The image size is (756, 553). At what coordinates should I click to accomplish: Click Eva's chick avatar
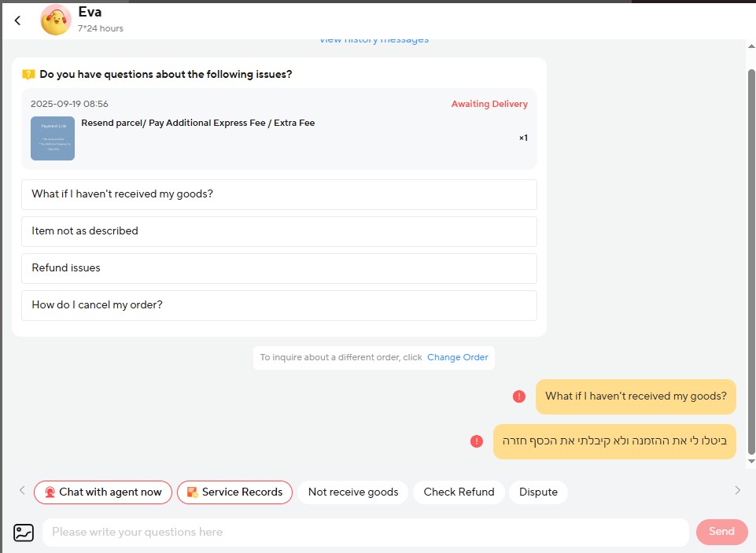tap(56, 20)
